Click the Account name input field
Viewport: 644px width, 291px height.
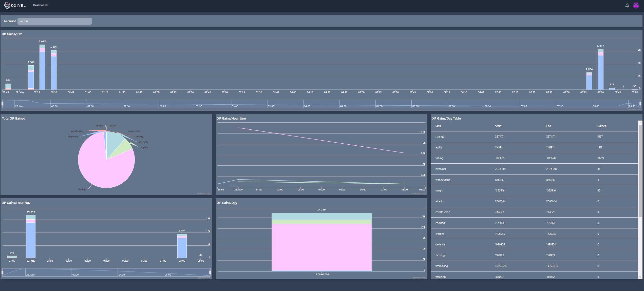[x=54, y=21]
